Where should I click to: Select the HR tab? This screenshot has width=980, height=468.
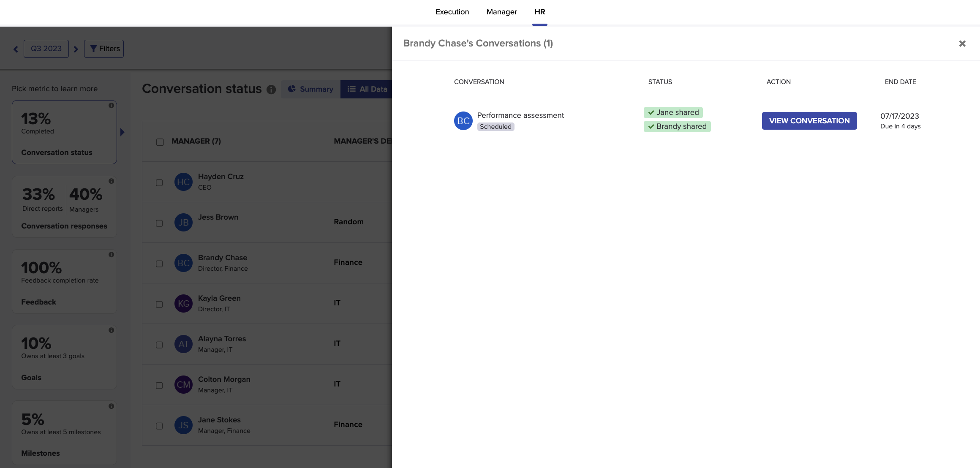[539, 12]
